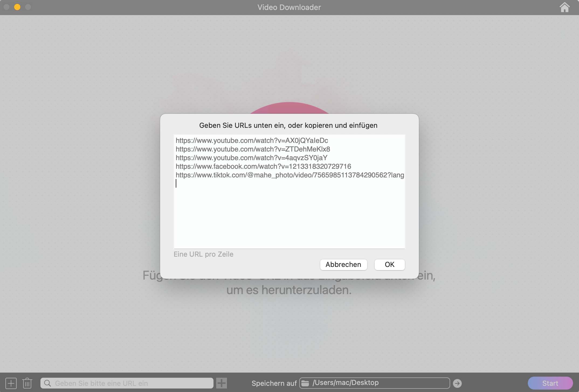The width and height of the screenshot is (579, 392).
Task: Click the plus icon next to URL field
Action: pos(221,383)
